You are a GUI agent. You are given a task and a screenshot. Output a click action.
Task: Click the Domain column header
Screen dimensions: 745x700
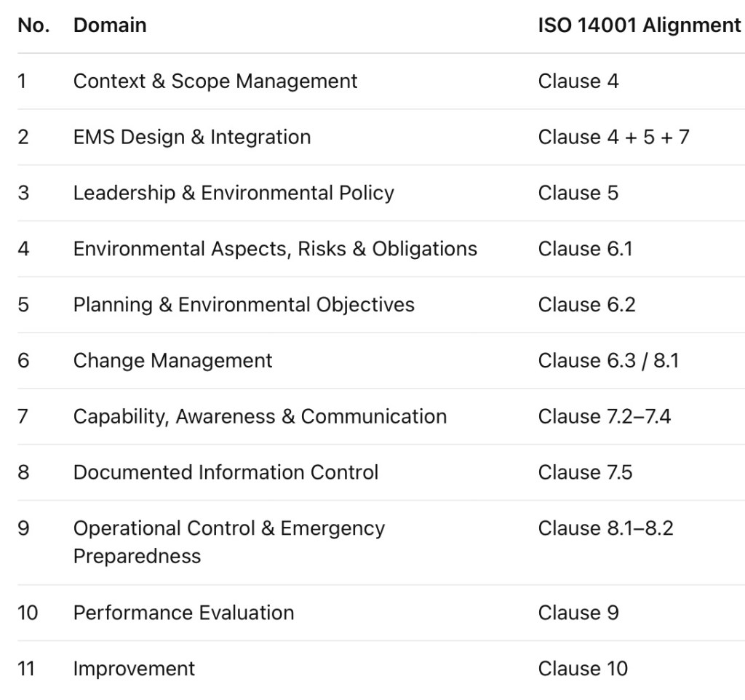[110, 25]
